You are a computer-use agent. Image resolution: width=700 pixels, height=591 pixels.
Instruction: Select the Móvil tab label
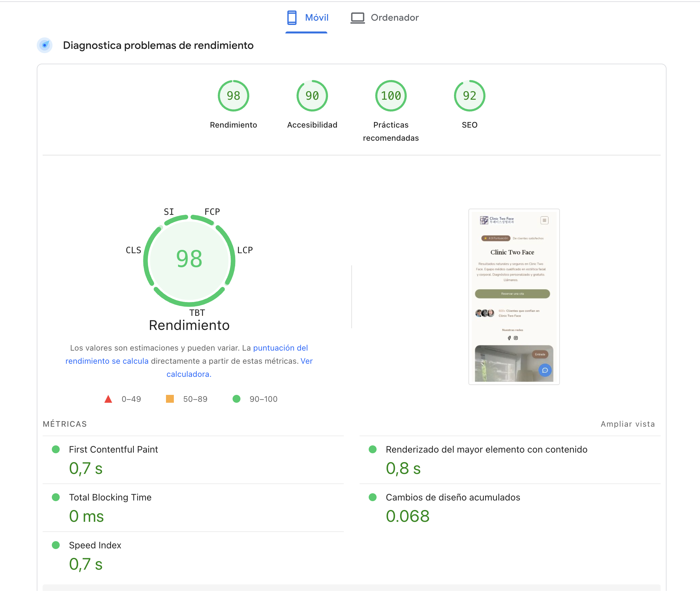pyautogui.click(x=316, y=18)
